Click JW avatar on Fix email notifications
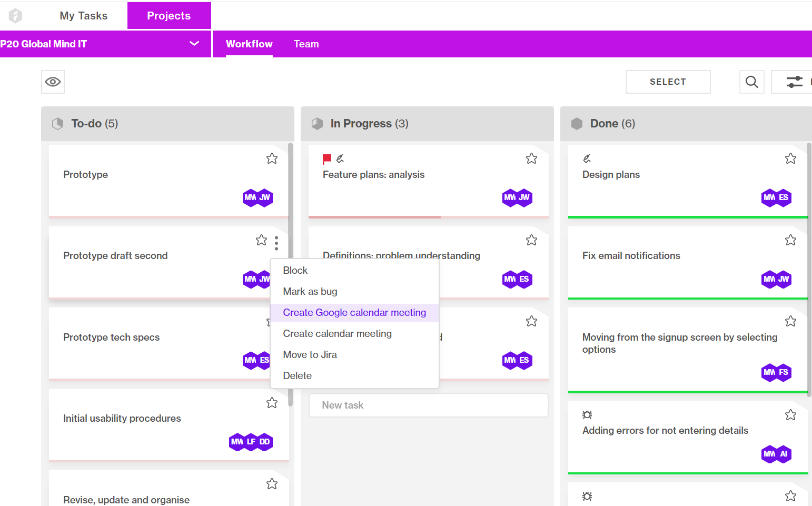This screenshot has width=812, height=506. coord(784,279)
